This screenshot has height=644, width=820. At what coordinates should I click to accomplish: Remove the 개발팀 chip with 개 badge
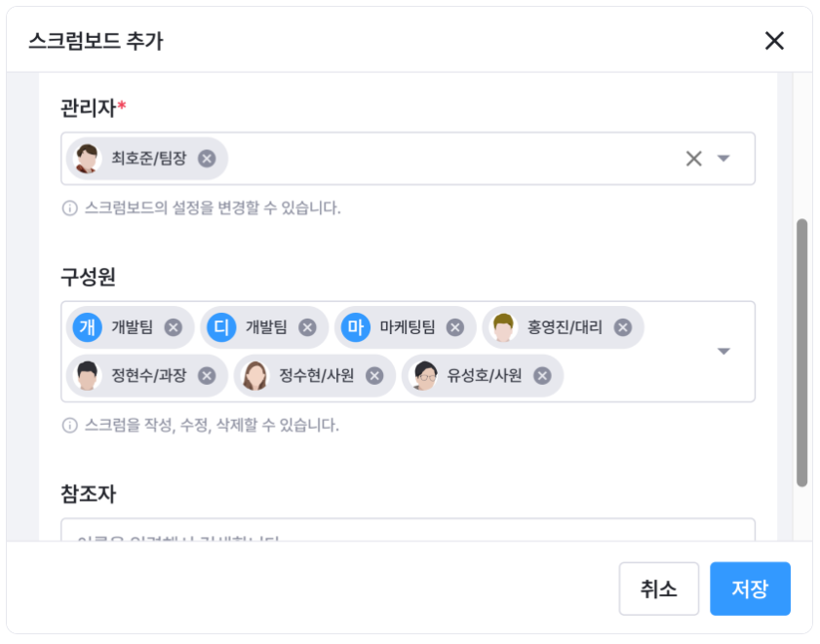tap(174, 327)
